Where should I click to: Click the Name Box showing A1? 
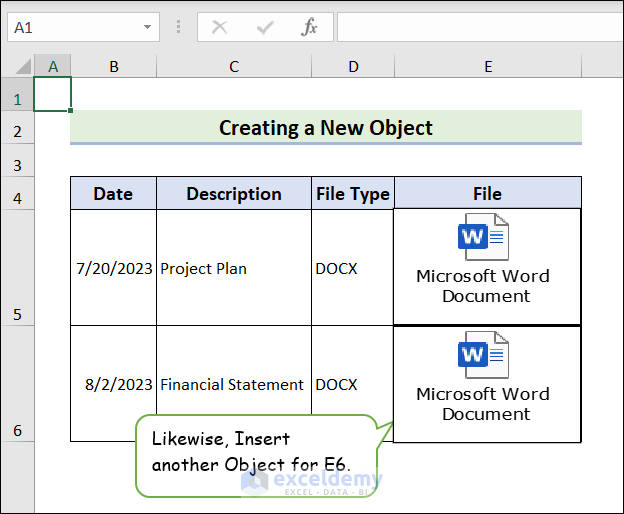[x=70, y=28]
